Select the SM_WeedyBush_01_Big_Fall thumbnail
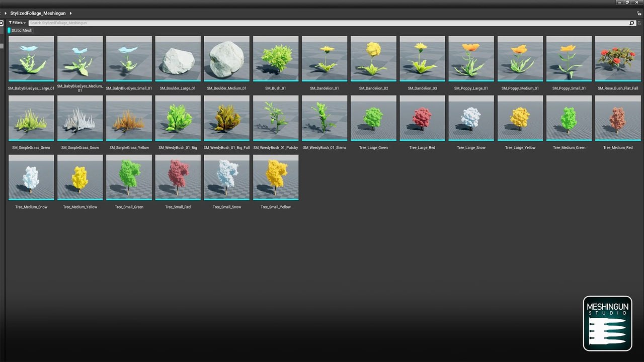The height and width of the screenshot is (362, 644). point(226,118)
